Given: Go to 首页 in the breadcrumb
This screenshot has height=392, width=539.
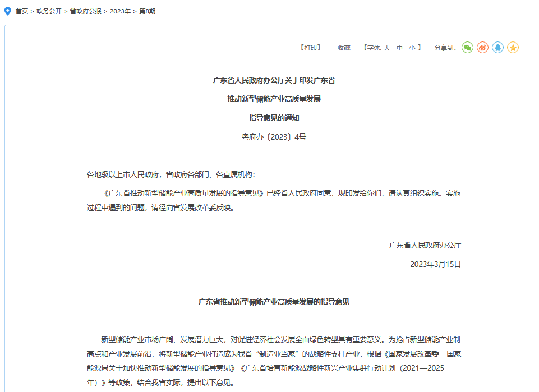Looking at the screenshot, I should [22, 11].
